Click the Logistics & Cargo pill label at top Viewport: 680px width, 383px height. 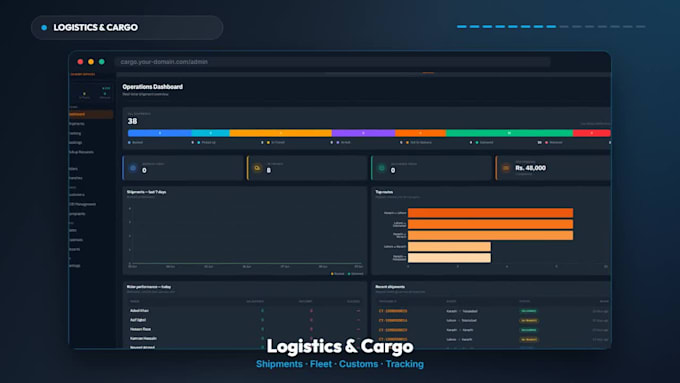pos(95,27)
